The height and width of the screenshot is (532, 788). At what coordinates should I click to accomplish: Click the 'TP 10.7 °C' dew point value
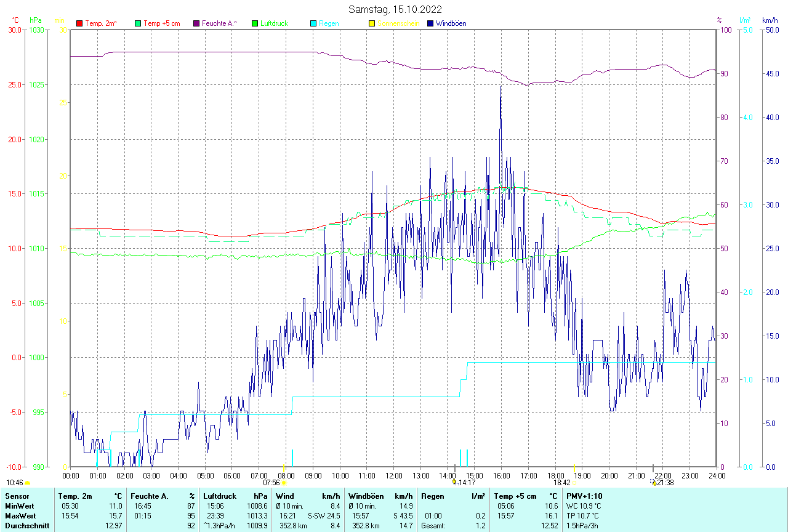(583, 516)
